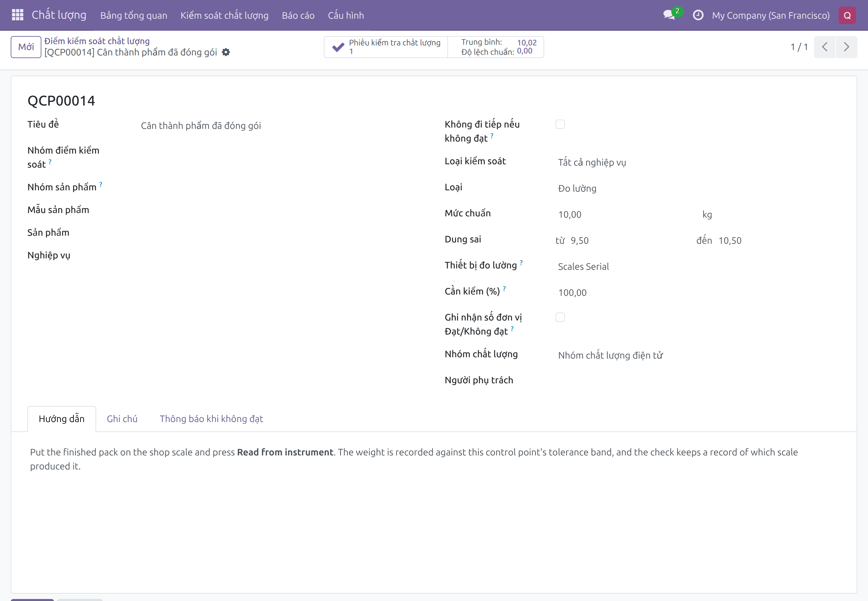Image resolution: width=868 pixels, height=601 pixels.
Task: Click the Mức chuẩn value field
Action: coord(623,214)
